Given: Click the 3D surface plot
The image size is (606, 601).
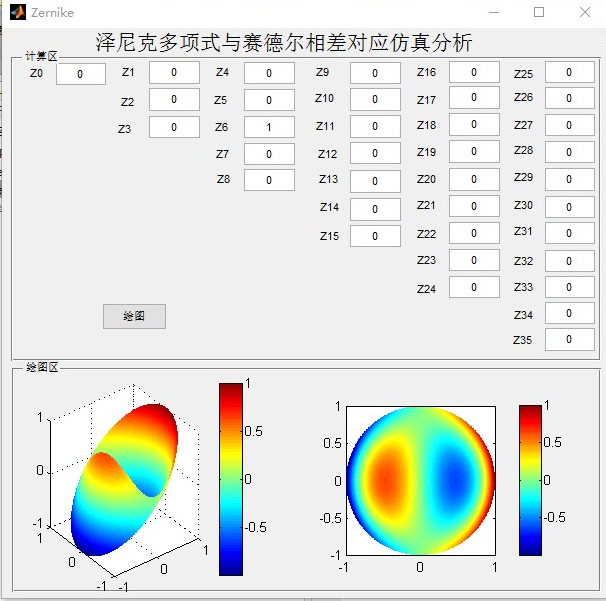Looking at the screenshot, I should click(x=124, y=480).
